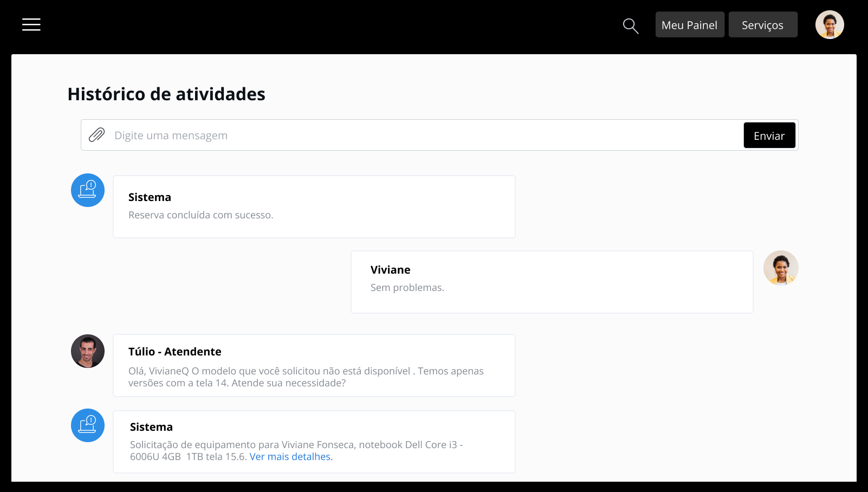The image size is (868, 492).
Task: Open the hamburger navigation menu
Action: point(31,24)
